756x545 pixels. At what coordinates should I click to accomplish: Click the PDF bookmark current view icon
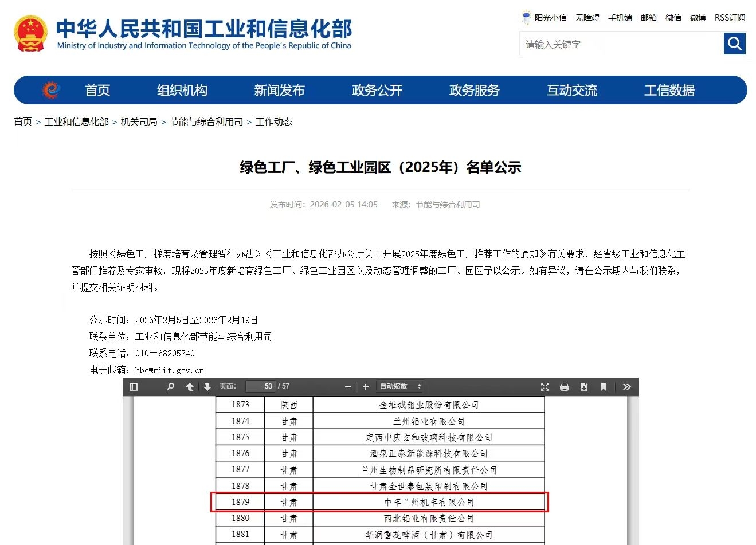604,387
